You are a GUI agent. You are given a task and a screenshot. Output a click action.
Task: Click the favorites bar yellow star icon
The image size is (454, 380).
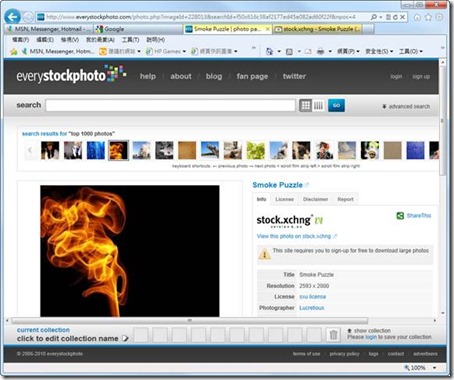coord(14,51)
